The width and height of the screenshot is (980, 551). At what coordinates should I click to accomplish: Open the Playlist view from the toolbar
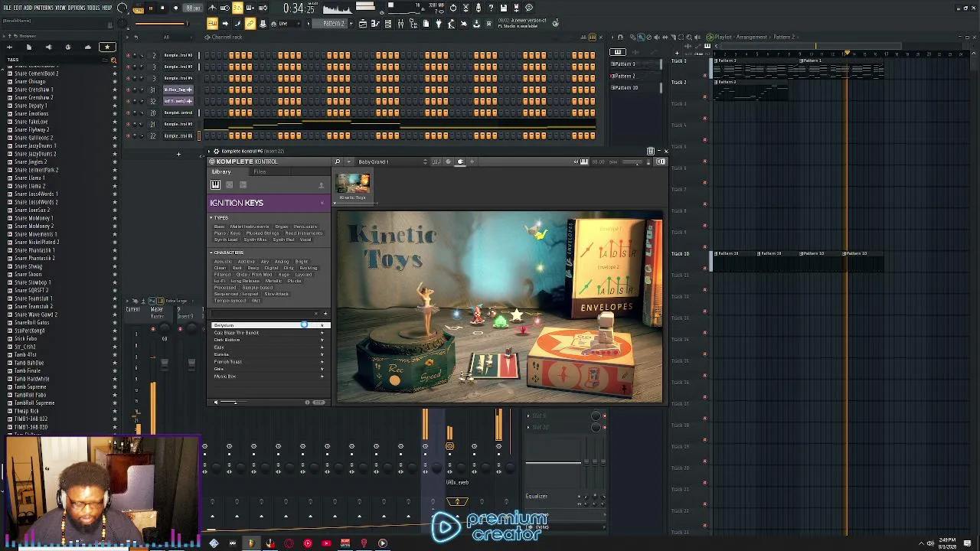point(363,24)
